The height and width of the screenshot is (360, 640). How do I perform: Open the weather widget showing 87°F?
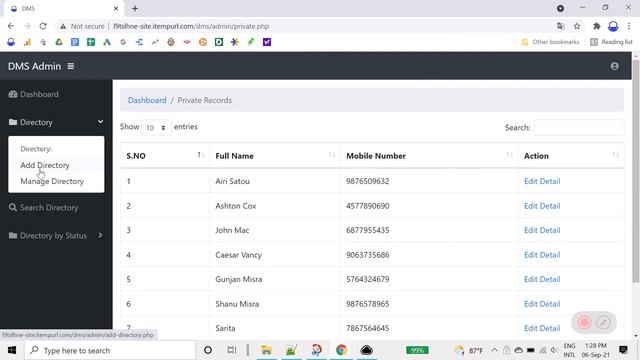click(x=469, y=350)
